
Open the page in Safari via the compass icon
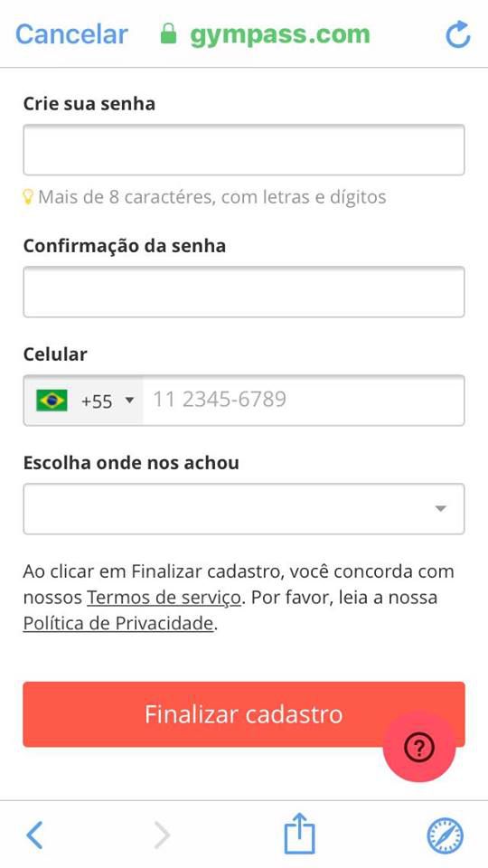445,835
